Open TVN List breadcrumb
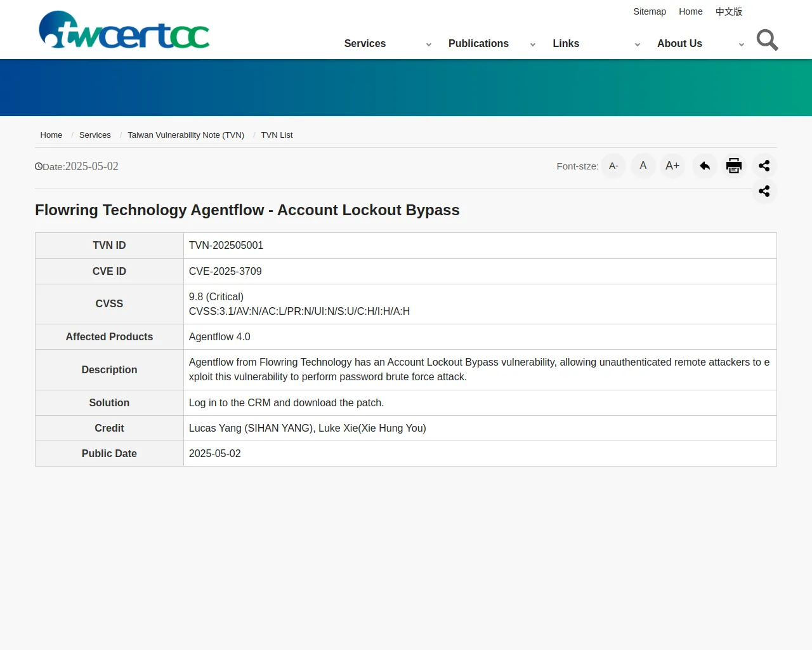The height and width of the screenshot is (650, 812). 277,135
